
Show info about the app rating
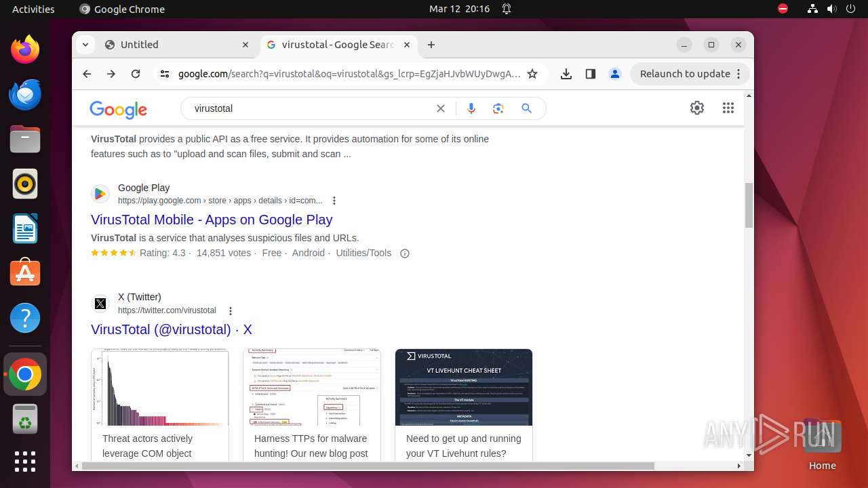pos(405,253)
